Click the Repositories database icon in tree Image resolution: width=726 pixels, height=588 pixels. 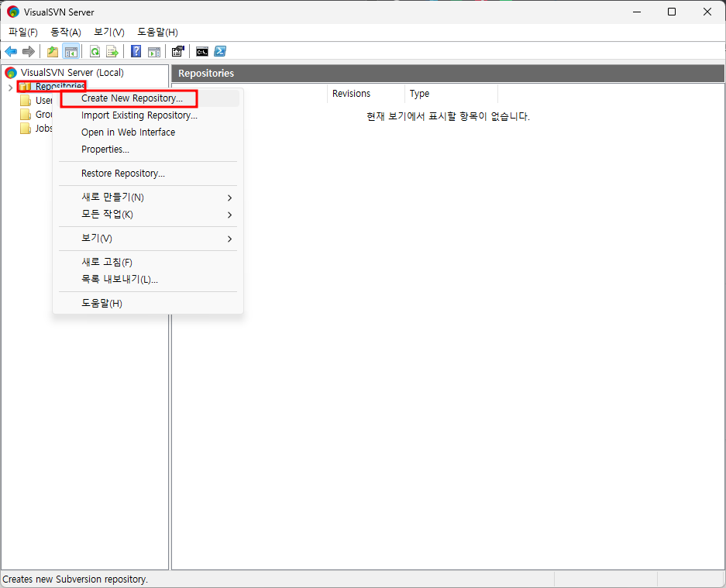click(26, 87)
